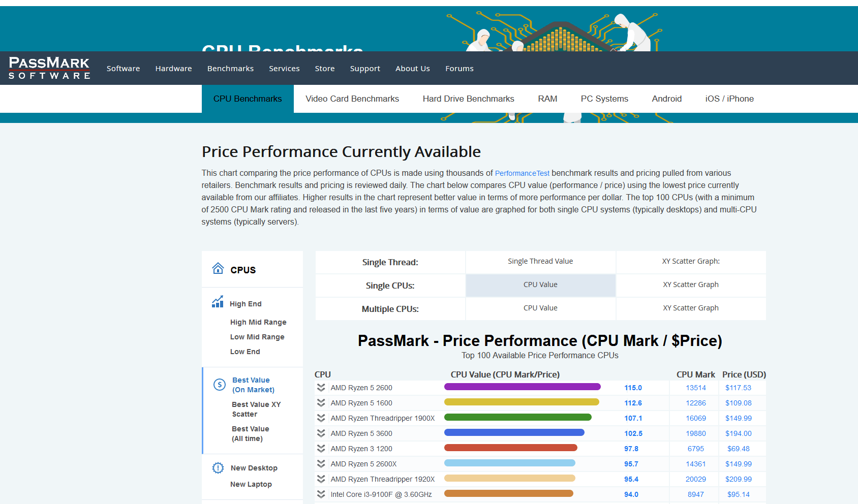The width and height of the screenshot is (858, 504).
Task: Open the Store menu
Action: click(325, 68)
